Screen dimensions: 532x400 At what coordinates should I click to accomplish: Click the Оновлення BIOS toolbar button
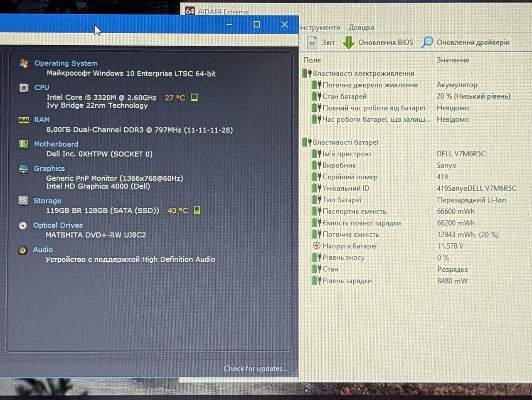point(378,42)
